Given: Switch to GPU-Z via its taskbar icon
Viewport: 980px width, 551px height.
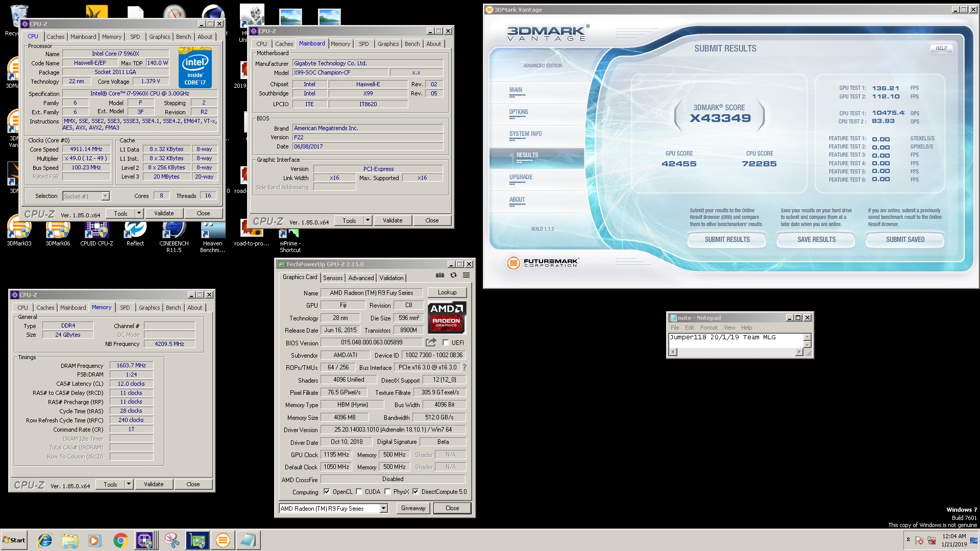Looking at the screenshot, I should [198, 540].
